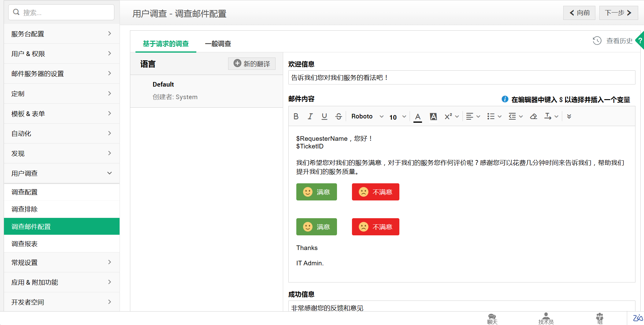Click into the 成功信息 text field
Screen dimensions: 644x325
[462, 307]
